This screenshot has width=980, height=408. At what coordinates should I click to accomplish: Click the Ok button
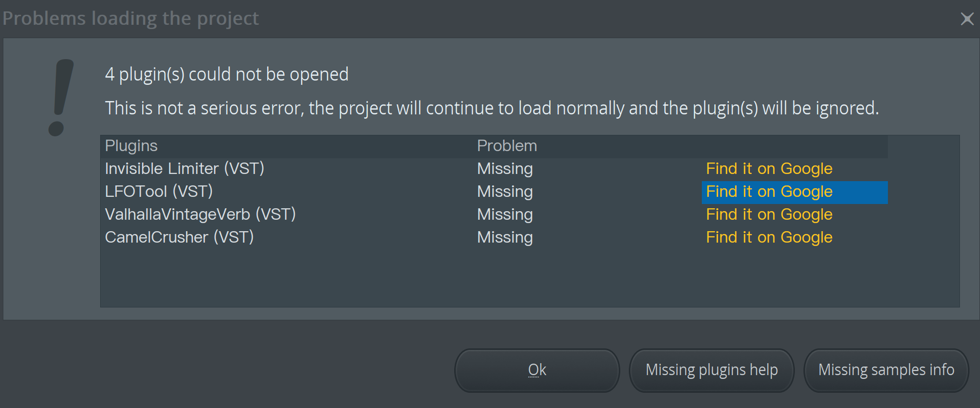pyautogui.click(x=537, y=370)
